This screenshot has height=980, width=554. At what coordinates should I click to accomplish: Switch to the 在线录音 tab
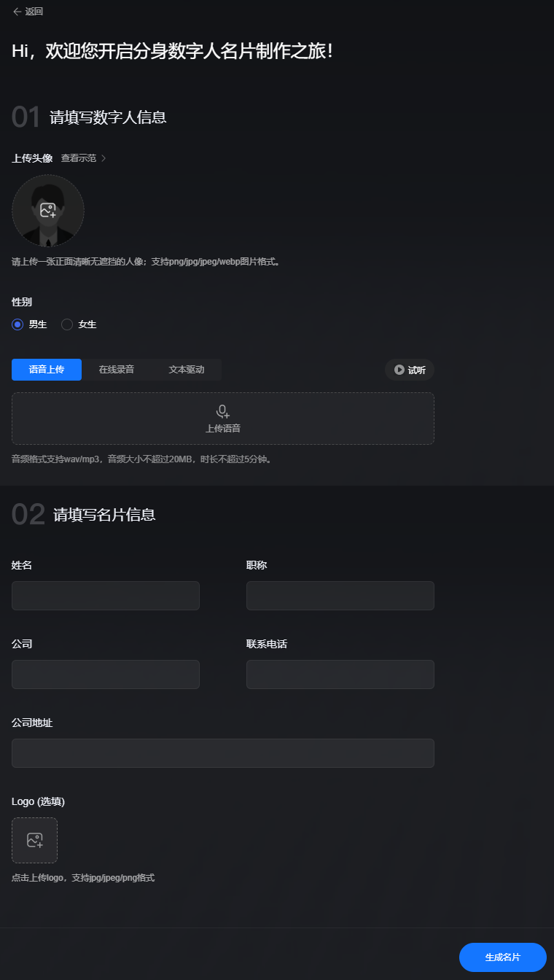pos(117,370)
